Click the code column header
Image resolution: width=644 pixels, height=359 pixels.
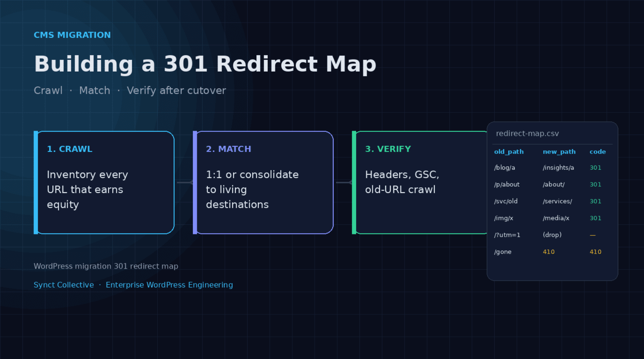tap(598, 152)
